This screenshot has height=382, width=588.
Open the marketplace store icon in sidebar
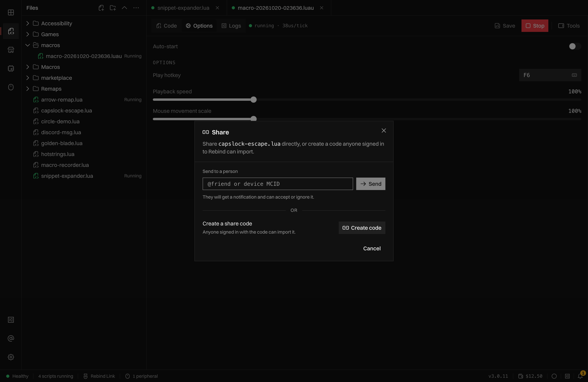(x=11, y=50)
